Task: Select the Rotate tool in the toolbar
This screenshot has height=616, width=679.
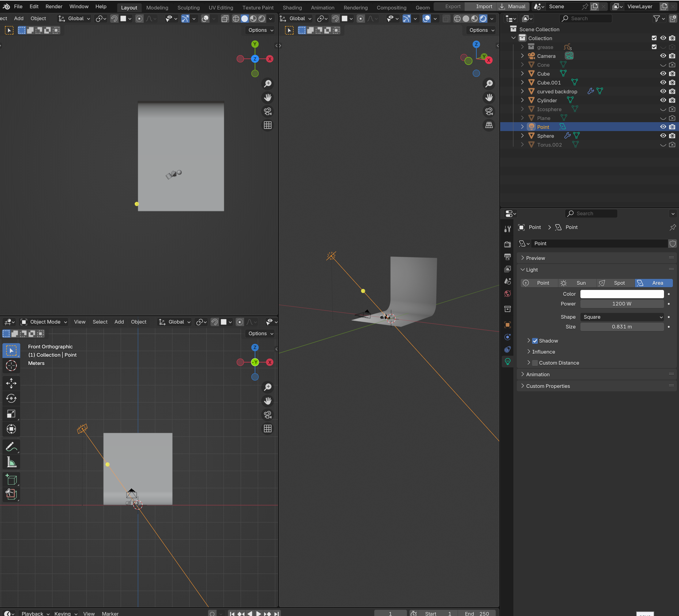Action: [11, 398]
